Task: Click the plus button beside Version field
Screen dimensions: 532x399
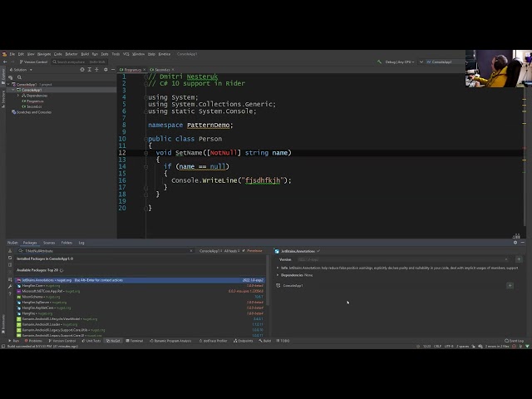Action: pos(519,259)
